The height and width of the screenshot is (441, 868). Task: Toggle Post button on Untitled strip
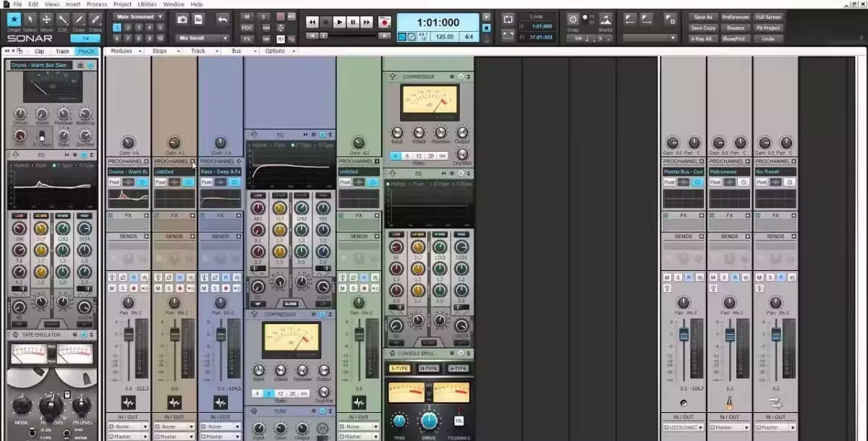pos(160,182)
